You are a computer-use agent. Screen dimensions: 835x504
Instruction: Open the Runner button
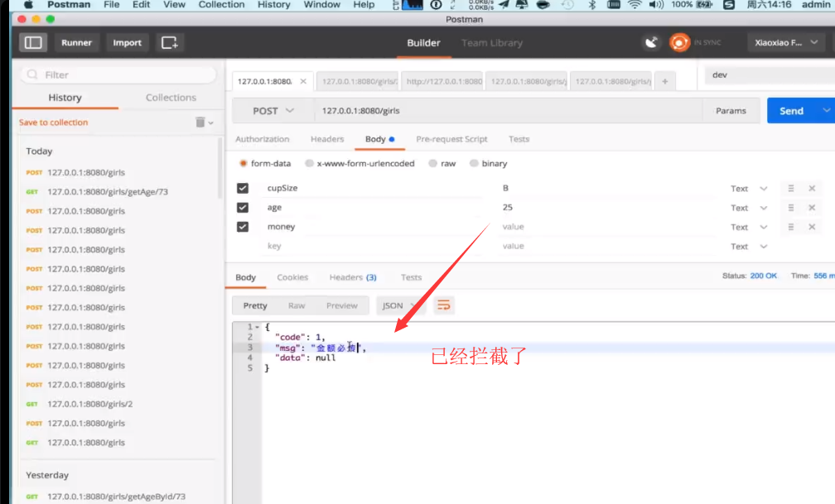(x=76, y=42)
